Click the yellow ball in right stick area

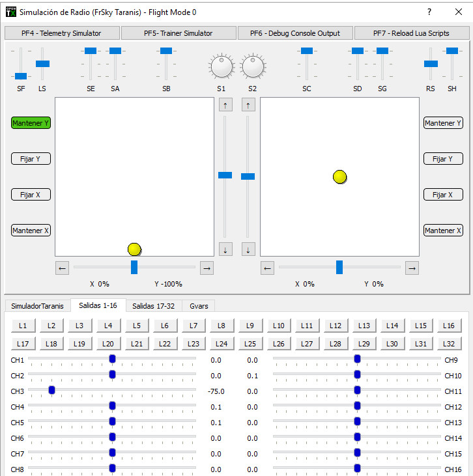coord(339,177)
